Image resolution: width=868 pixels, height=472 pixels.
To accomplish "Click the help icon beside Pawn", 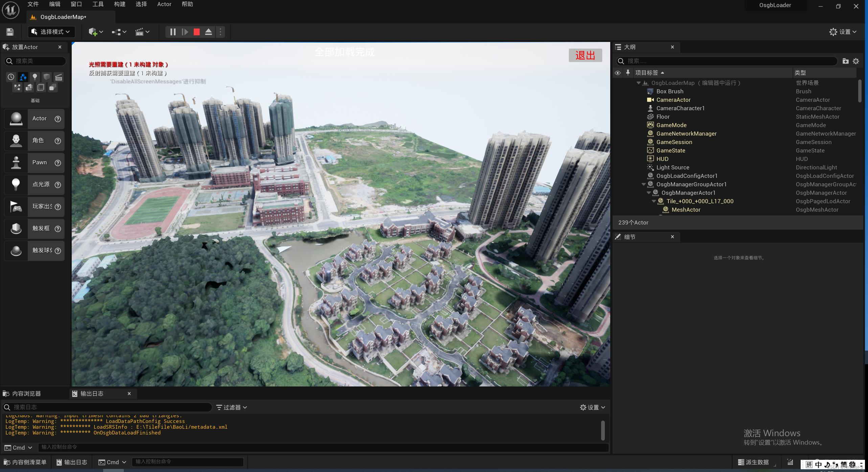I will (58, 163).
